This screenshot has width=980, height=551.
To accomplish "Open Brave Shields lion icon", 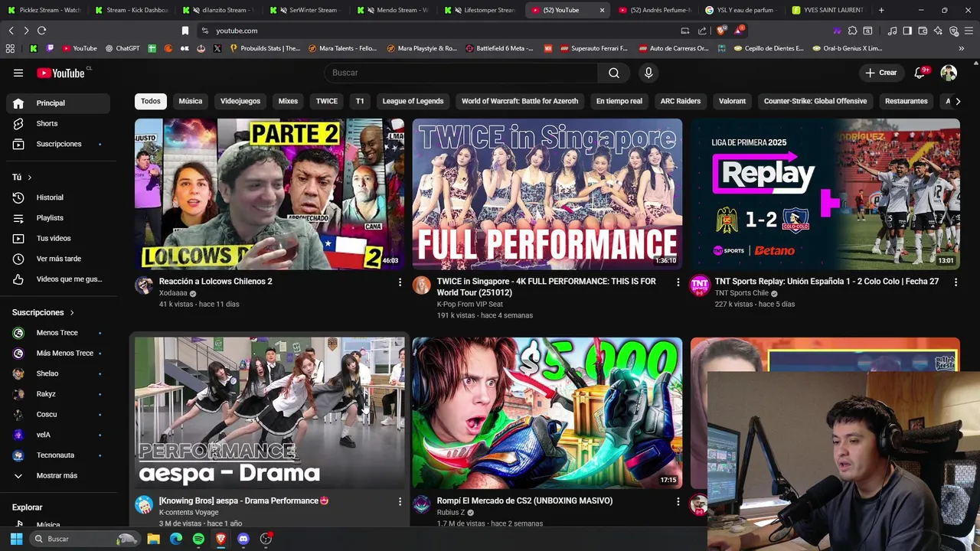I will pyautogui.click(x=720, y=31).
